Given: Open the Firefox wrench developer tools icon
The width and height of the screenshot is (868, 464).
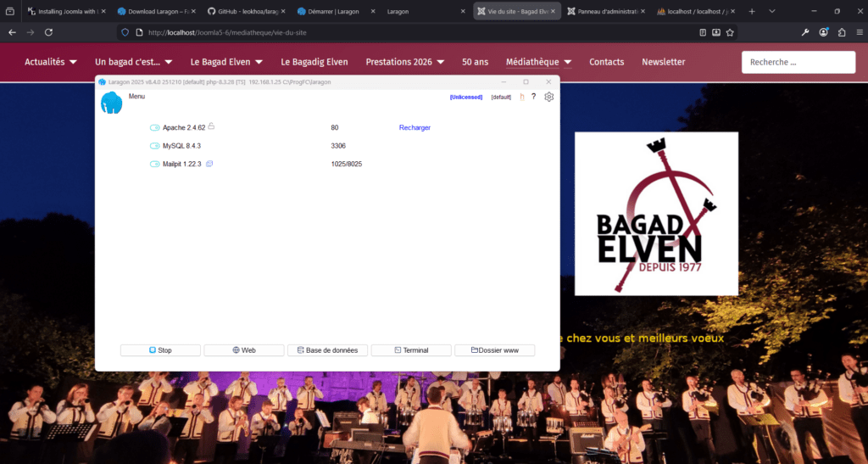Looking at the screenshot, I should [x=805, y=33].
